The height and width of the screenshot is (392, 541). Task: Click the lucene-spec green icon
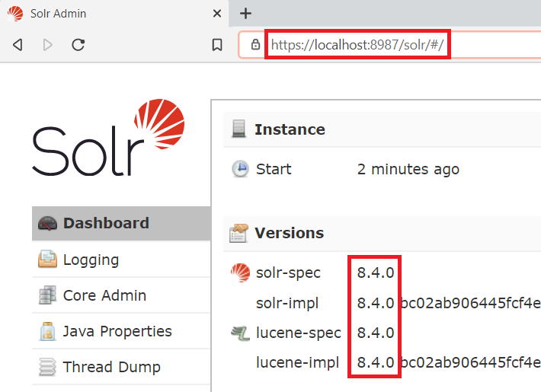[240, 333]
